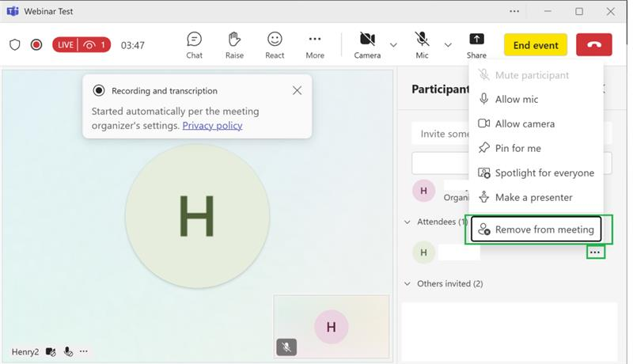Choose Pin for me
This screenshot has width=633, height=364.
(x=536, y=148)
